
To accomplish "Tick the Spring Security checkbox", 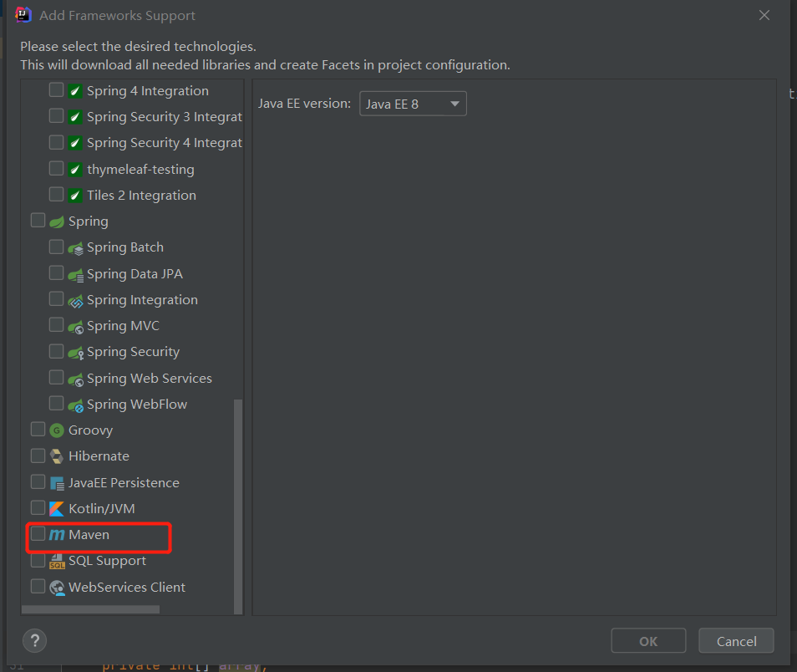I will [57, 350].
